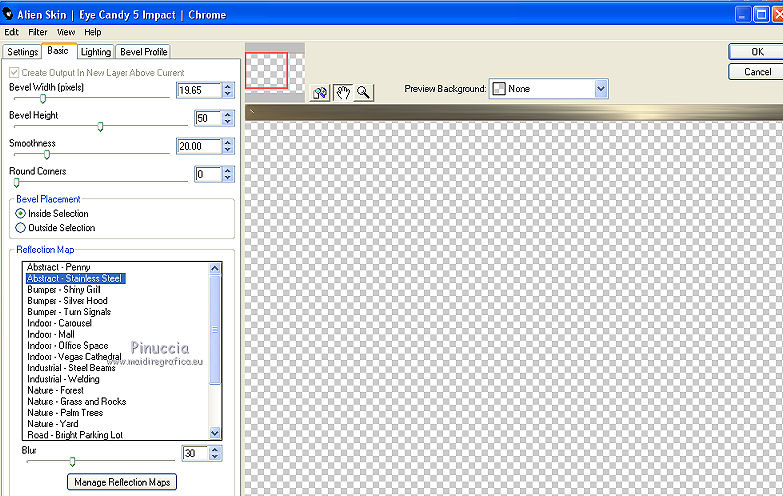This screenshot has height=496, width=783.
Task: Click Manage Reflection Maps button
Action: tap(122, 482)
